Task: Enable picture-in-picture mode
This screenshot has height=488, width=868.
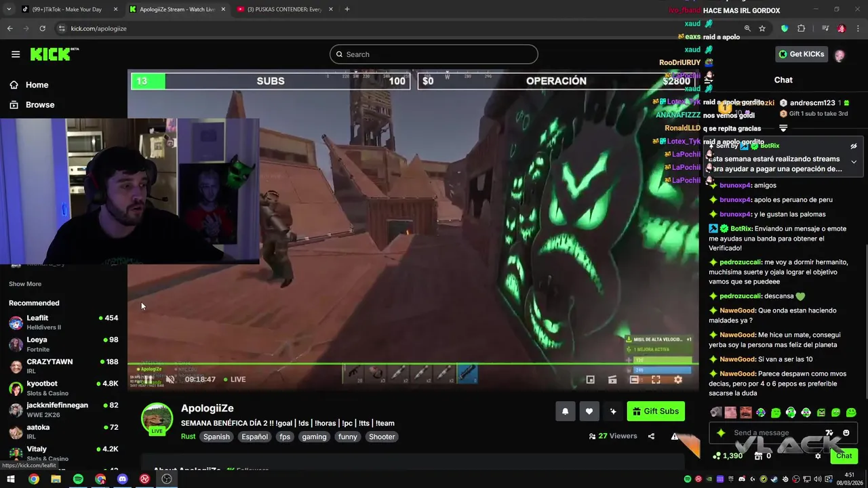Action: point(590,380)
